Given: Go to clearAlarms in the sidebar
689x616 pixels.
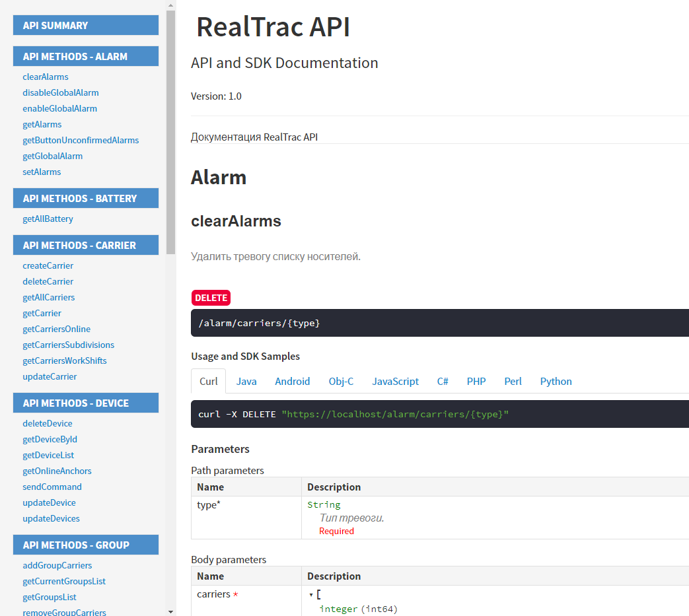Looking at the screenshot, I should tap(46, 77).
